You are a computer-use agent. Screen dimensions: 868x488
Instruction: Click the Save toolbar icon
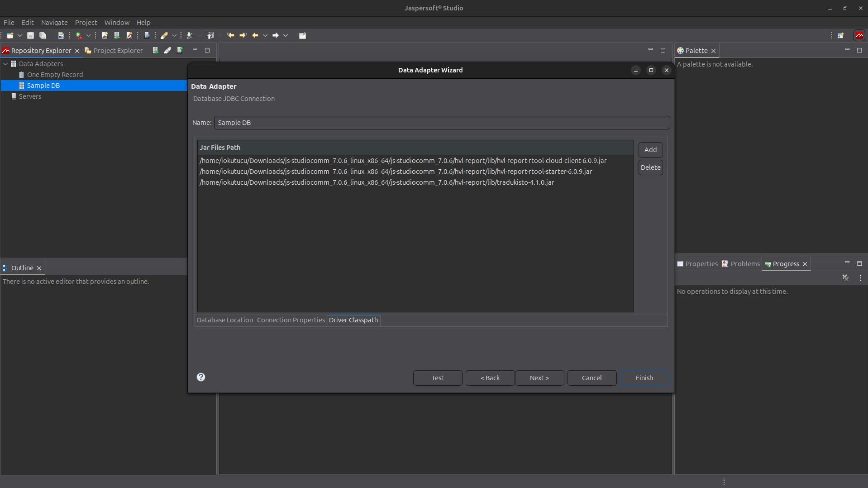pos(31,35)
